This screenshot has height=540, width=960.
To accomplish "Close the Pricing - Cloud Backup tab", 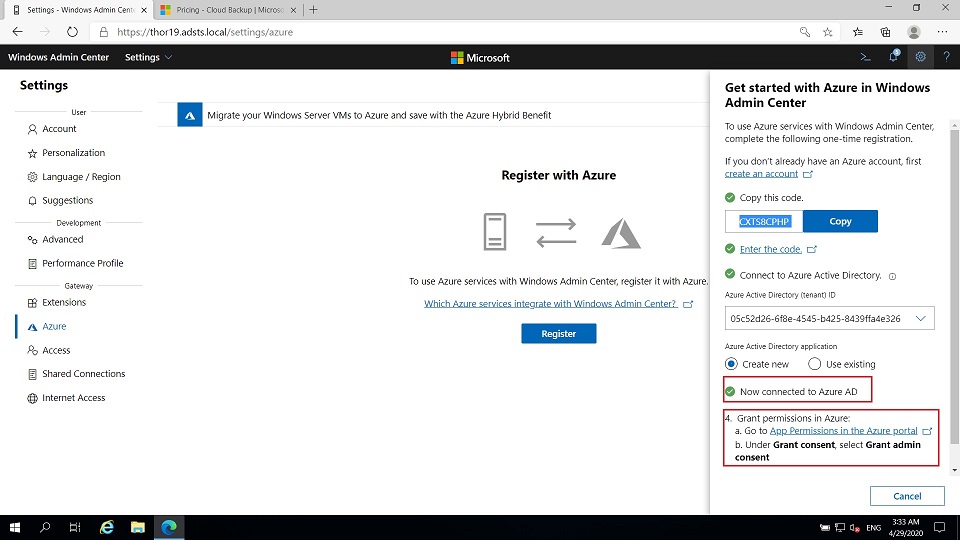I will [293, 10].
